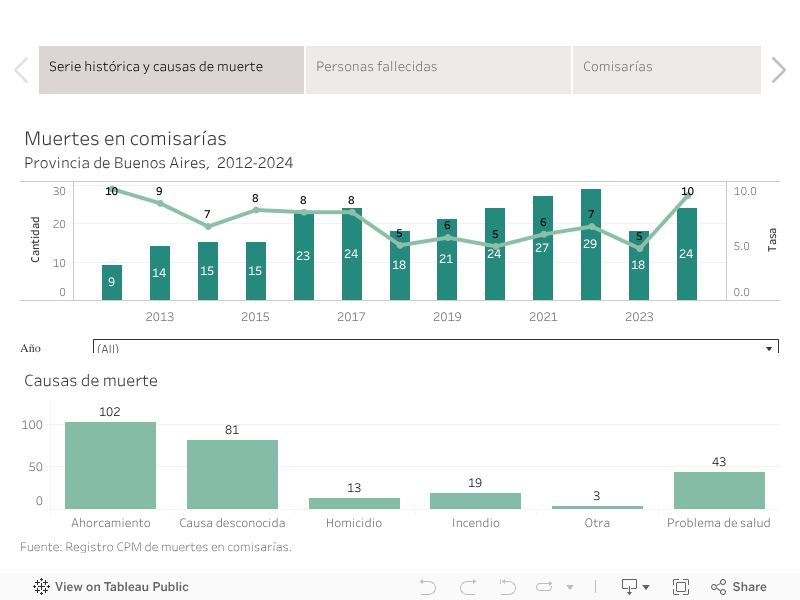Click the Undo icon in Tableau toolbar
The height and width of the screenshot is (600, 800).
[x=428, y=587]
